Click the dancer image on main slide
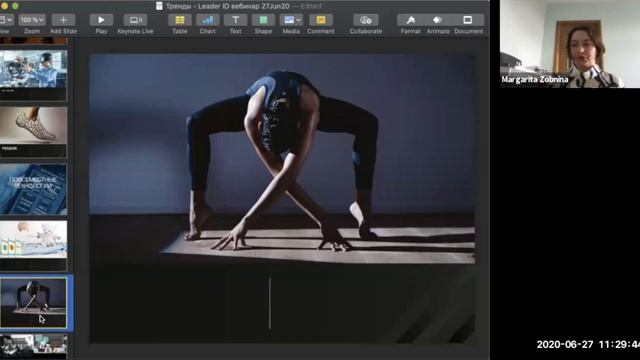 pos(282,158)
